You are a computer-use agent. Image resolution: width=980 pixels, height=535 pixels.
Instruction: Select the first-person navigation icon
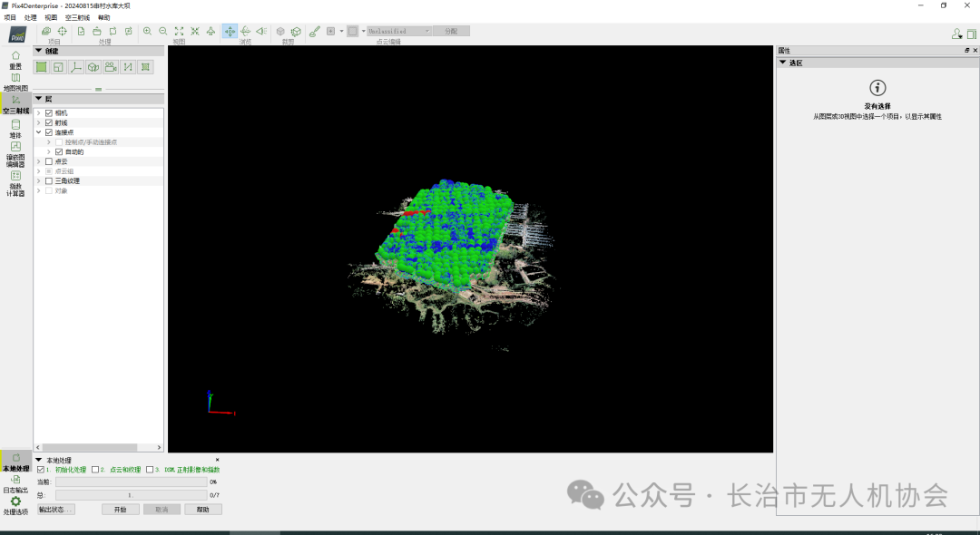click(261, 31)
